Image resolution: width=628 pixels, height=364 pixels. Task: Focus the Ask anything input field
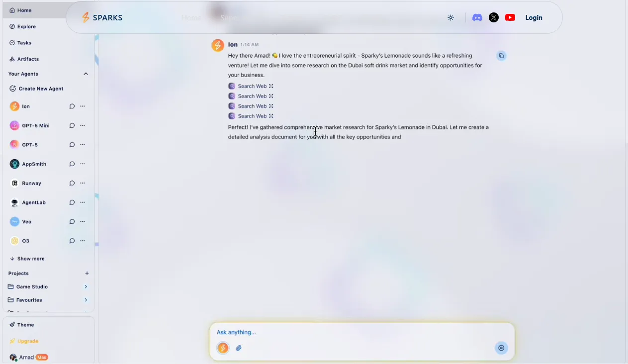point(348,332)
